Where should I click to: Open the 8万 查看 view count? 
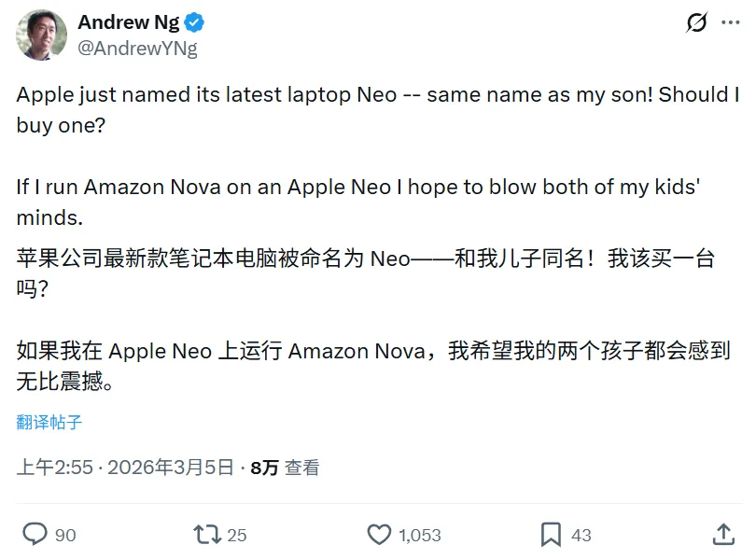285,468
